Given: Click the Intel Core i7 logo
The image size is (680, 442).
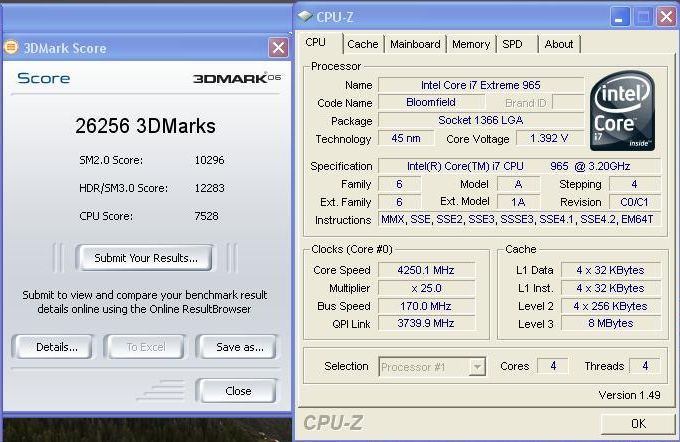Looking at the screenshot, I should tap(622, 111).
